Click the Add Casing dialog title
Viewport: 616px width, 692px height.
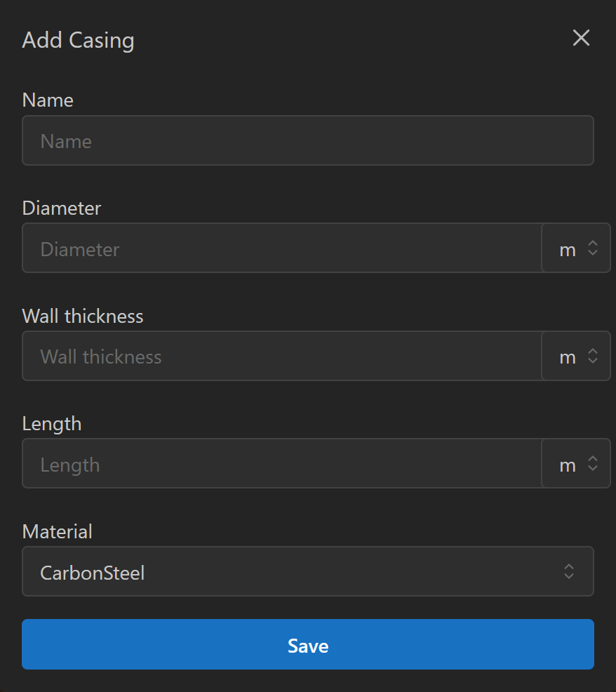click(78, 40)
